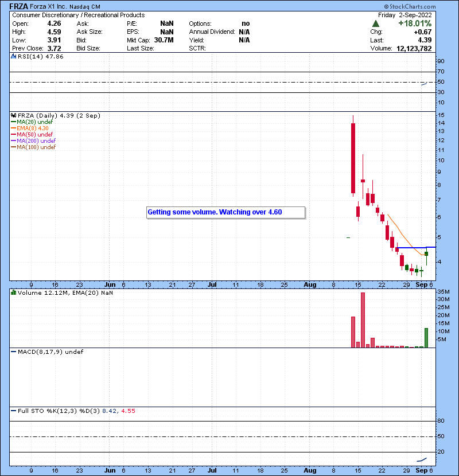This screenshot has width=459, height=476.
Task: Click the Open value 4.26
Action: coord(54,24)
